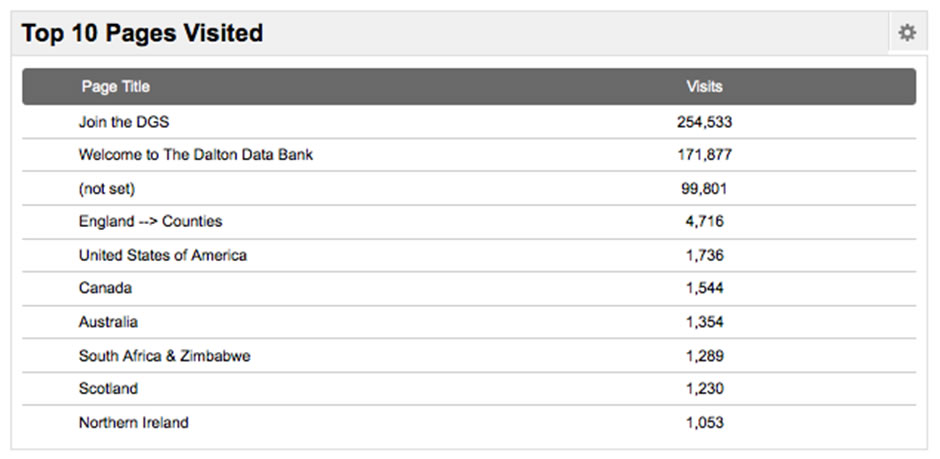Open the widget settings gear icon
This screenshot has height=459, width=940.
(x=907, y=33)
